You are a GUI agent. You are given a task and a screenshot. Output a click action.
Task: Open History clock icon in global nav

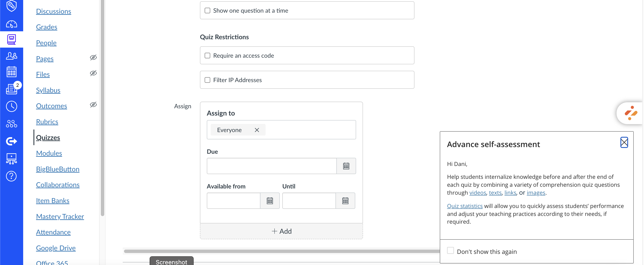point(12,106)
